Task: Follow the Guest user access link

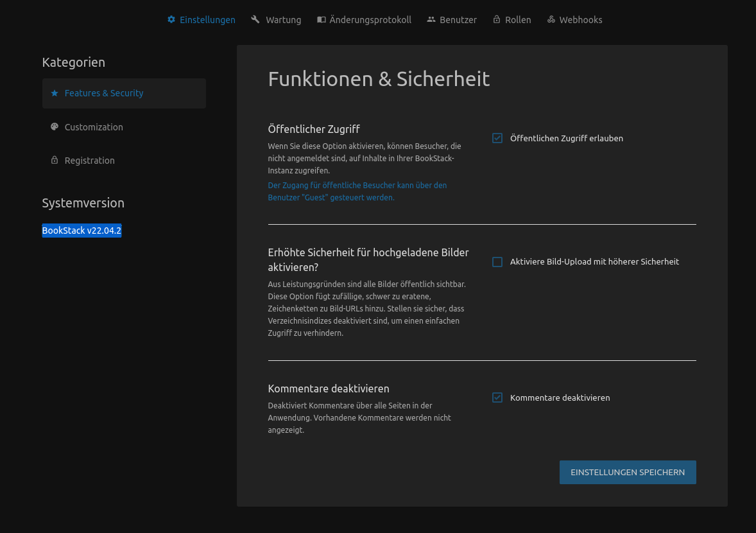Action: [x=357, y=191]
